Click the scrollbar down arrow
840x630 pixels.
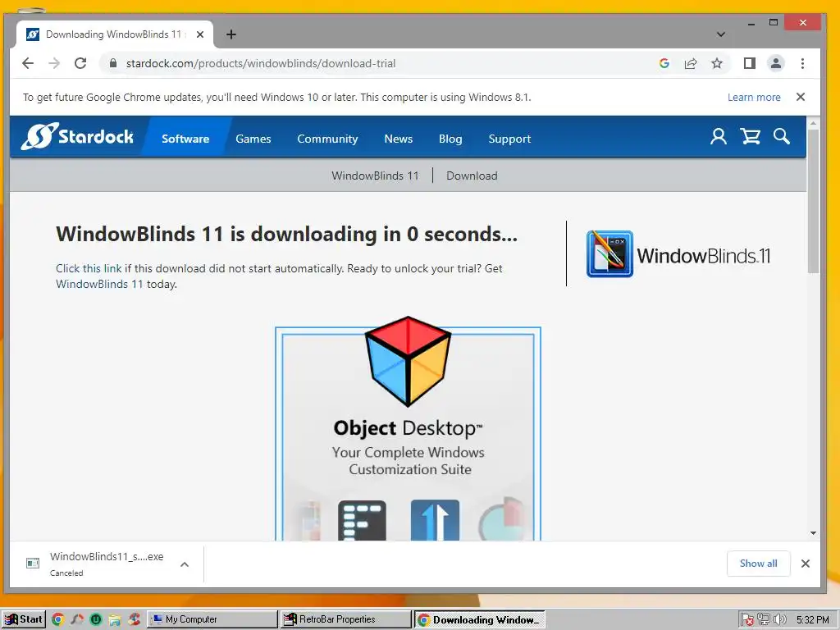pyautogui.click(x=813, y=533)
